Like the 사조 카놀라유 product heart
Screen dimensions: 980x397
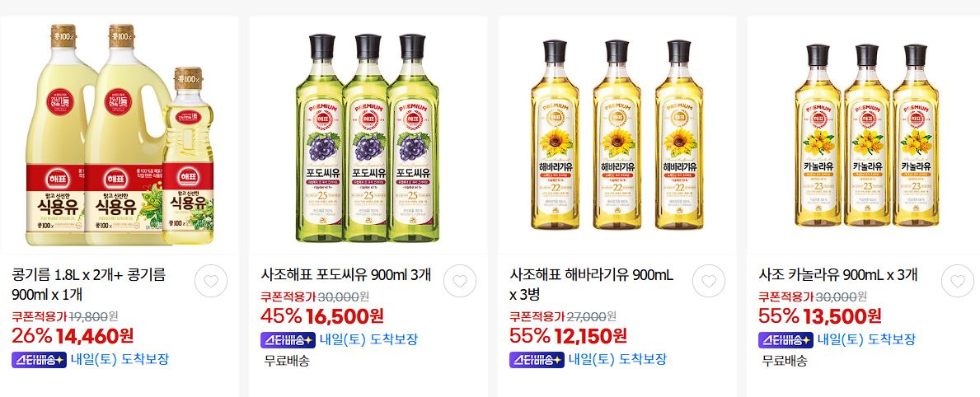tap(957, 281)
